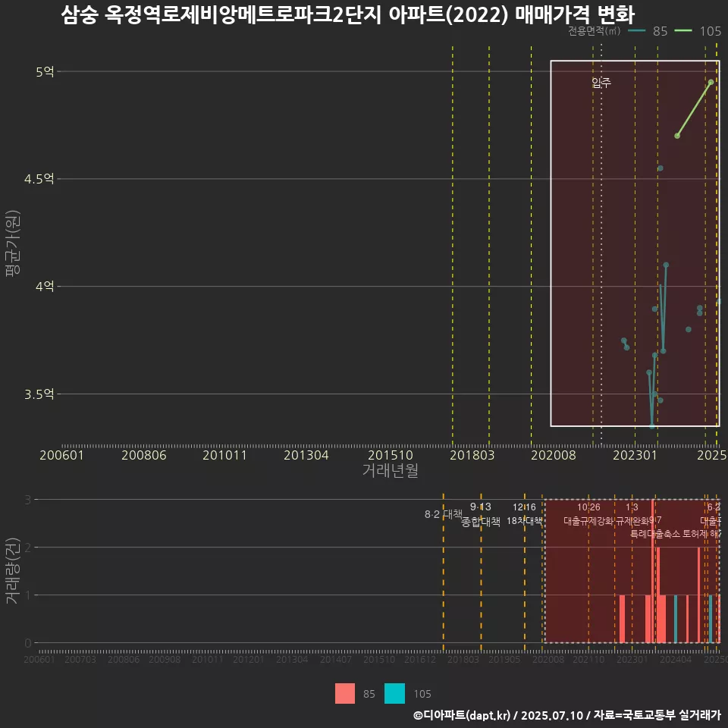Viewport: 728px width, 728px height.
Task: Click 201407 label under the volume chart
Action: (336, 659)
